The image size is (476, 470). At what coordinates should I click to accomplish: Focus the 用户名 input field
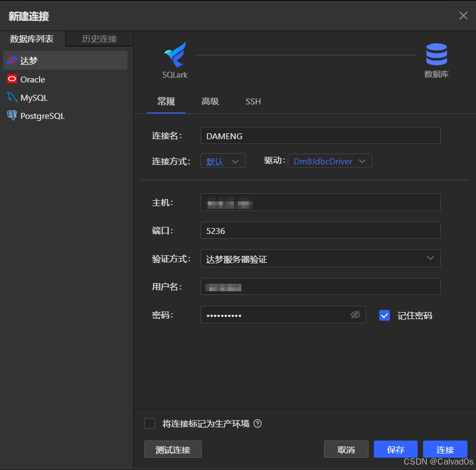320,286
